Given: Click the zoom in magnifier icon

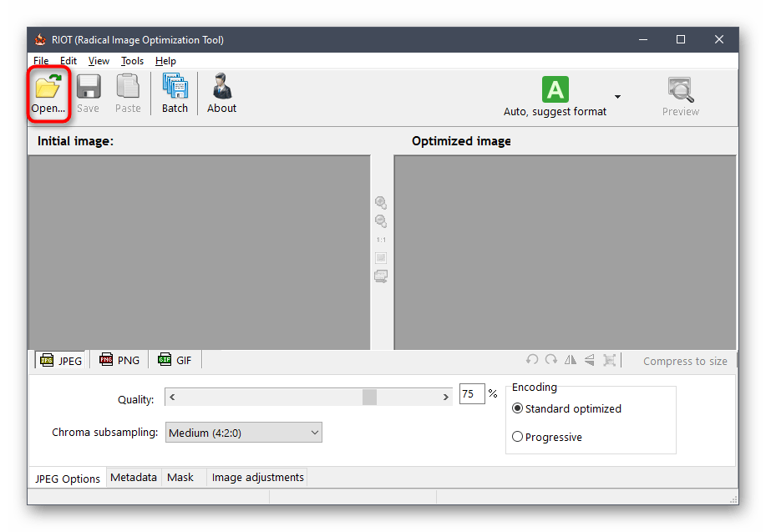Looking at the screenshot, I should click(381, 202).
